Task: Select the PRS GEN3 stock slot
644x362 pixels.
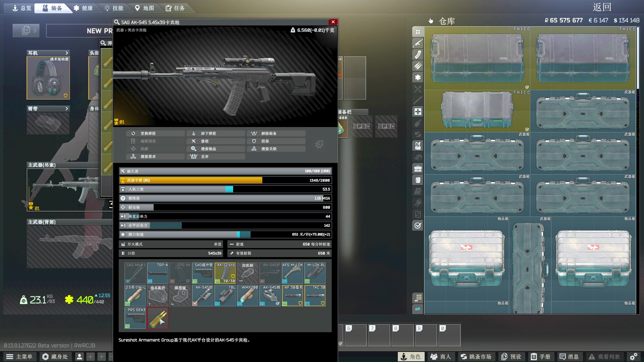Action: [135, 318]
